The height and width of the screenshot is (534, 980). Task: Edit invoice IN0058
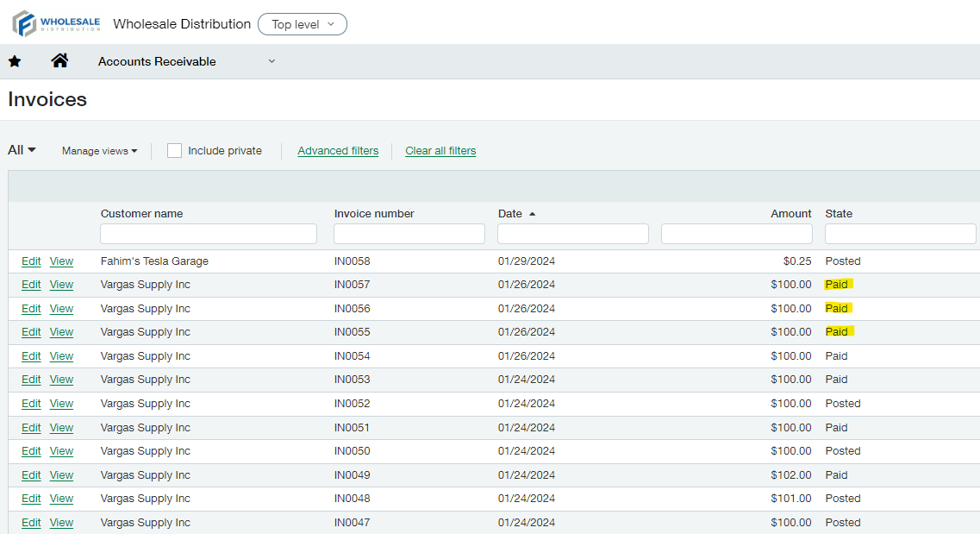[x=31, y=261]
